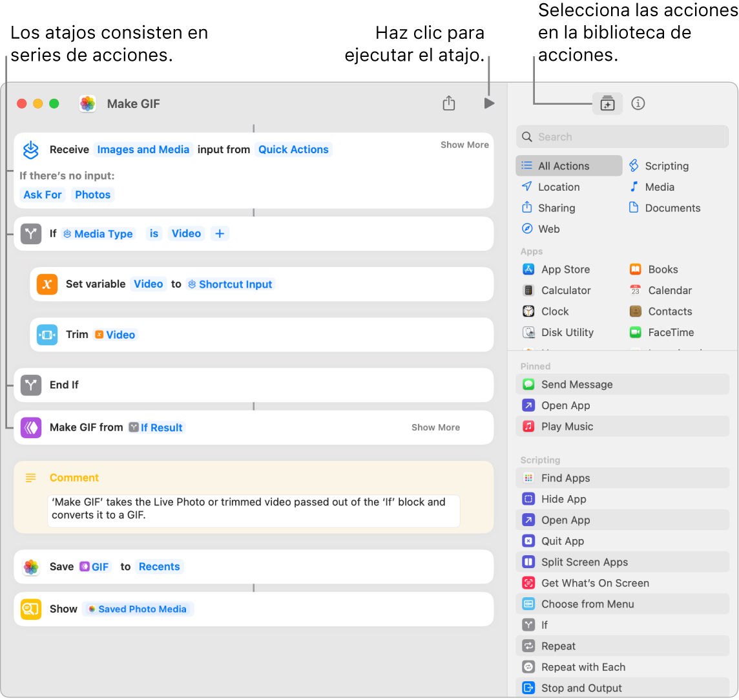
Task: Click the Search actions field
Action: [x=622, y=136]
